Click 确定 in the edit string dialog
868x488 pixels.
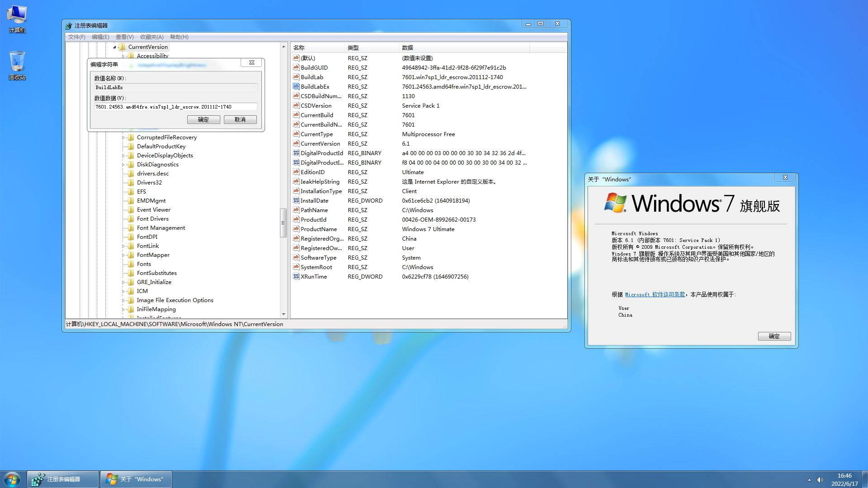coord(204,119)
